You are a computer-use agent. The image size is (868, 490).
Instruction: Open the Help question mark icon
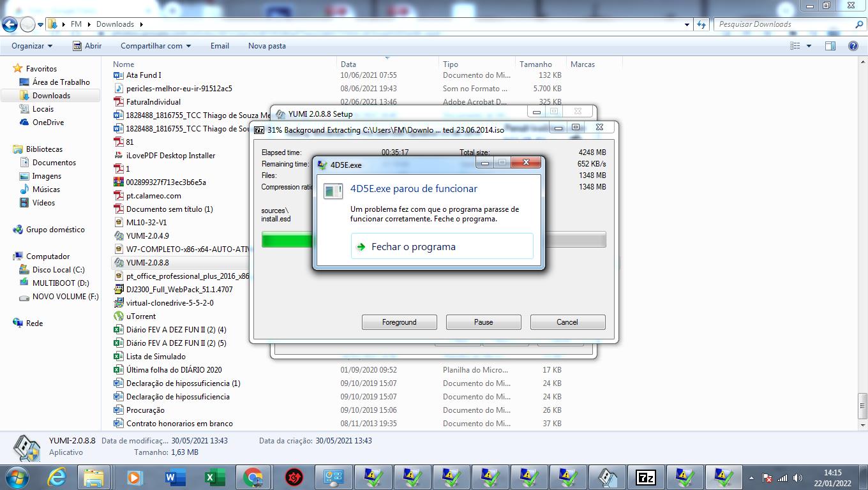tap(853, 46)
